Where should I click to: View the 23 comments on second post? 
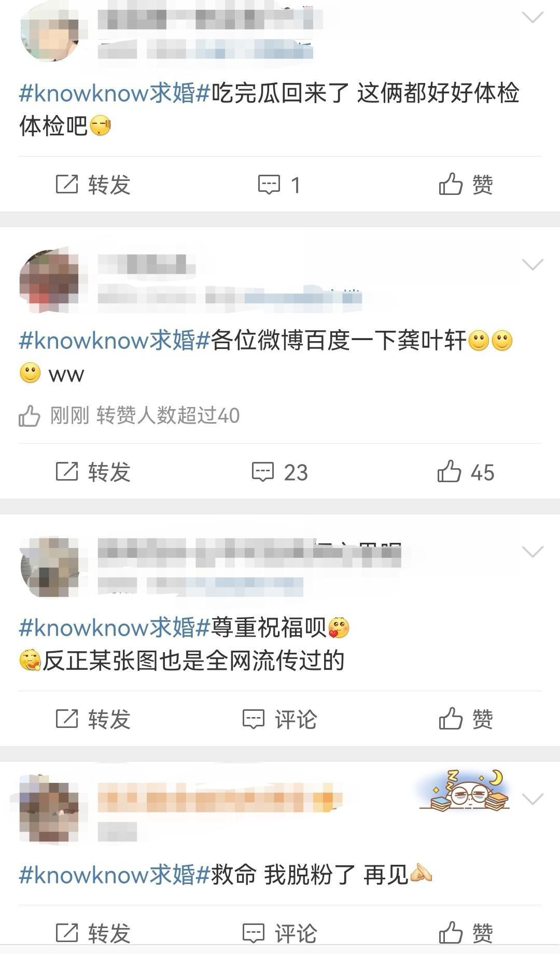tap(279, 472)
